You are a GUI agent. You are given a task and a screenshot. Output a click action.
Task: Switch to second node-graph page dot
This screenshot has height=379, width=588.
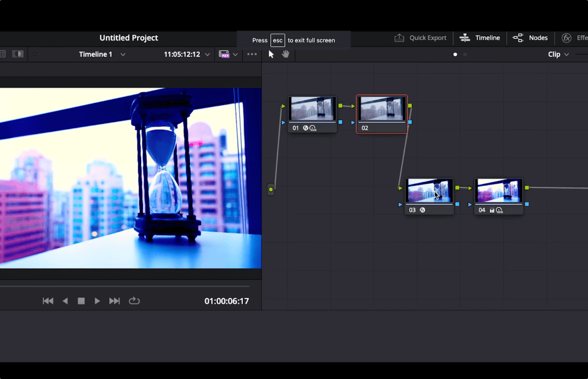[x=465, y=55]
